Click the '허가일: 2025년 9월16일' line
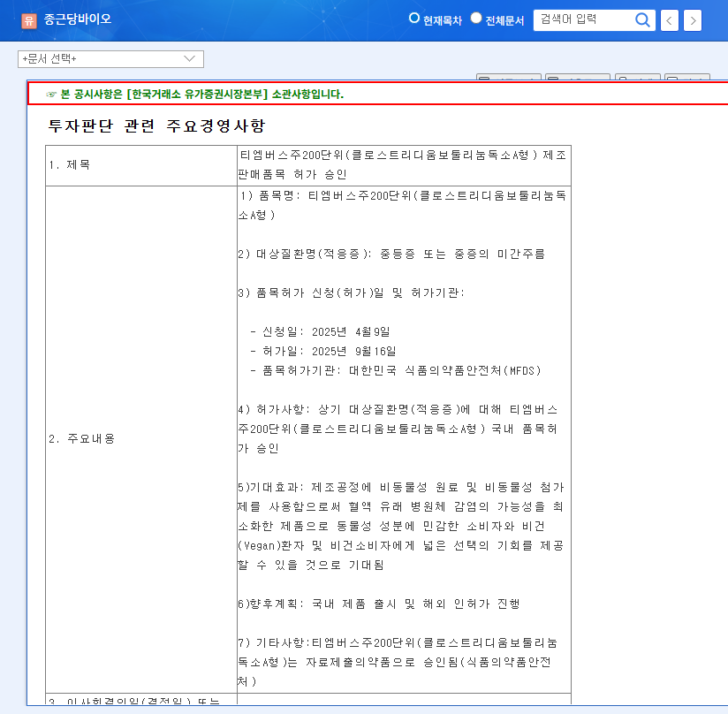 pyautogui.click(x=323, y=352)
